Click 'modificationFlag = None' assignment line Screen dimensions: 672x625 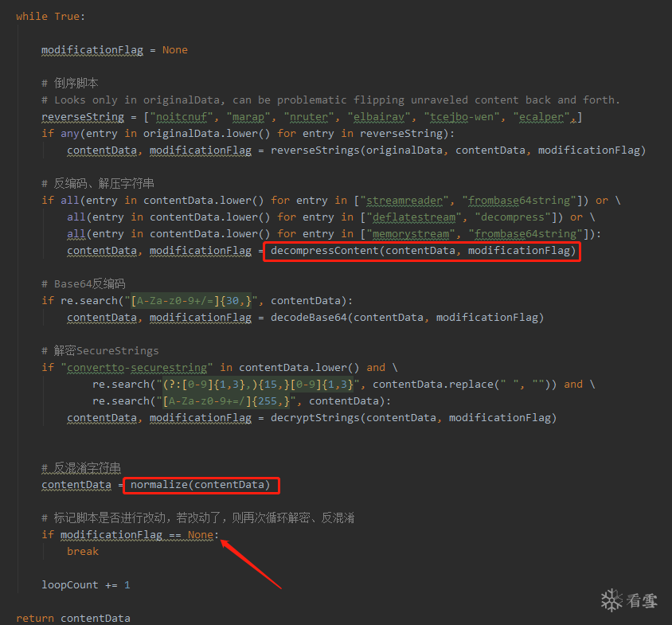115,50
